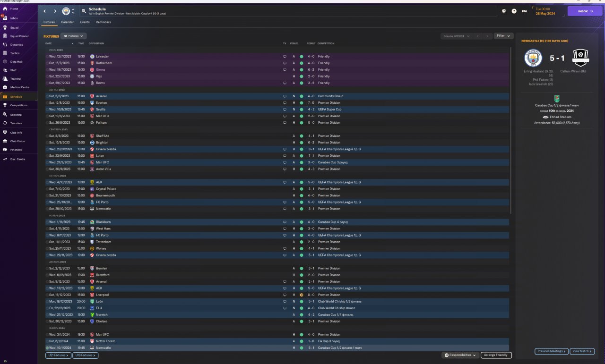This screenshot has height=364, width=605.
Task: Select the row checkbox for Leicester fixture
Action: click(x=47, y=57)
